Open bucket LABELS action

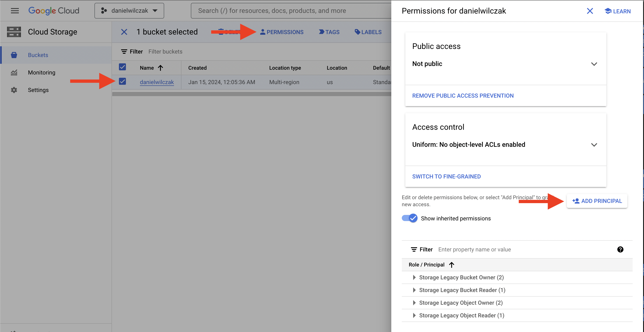[x=368, y=32]
